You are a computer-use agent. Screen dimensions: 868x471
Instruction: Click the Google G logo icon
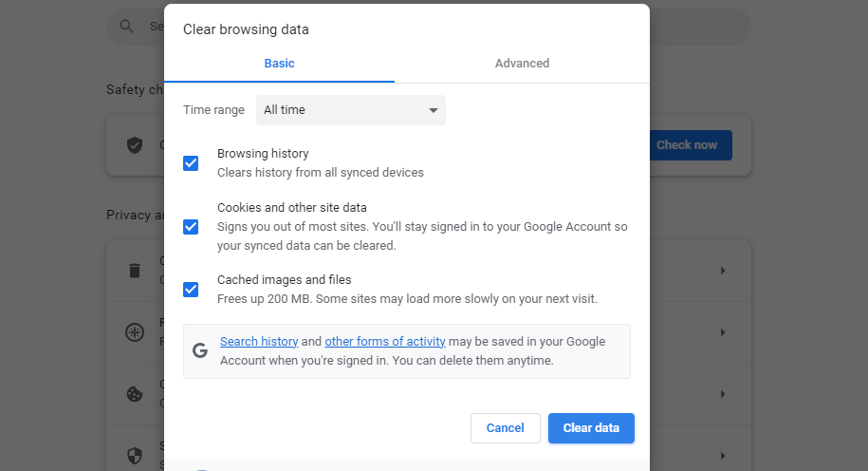pos(199,350)
